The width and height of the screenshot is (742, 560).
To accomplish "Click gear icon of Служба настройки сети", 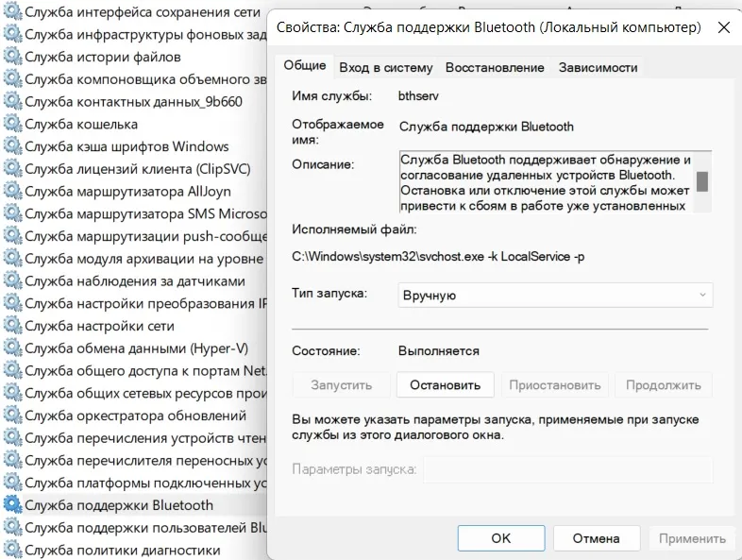I will (x=13, y=326).
